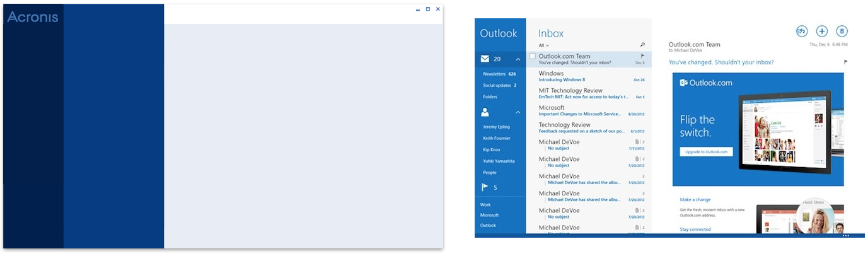Open the Stay connected link

(695, 229)
